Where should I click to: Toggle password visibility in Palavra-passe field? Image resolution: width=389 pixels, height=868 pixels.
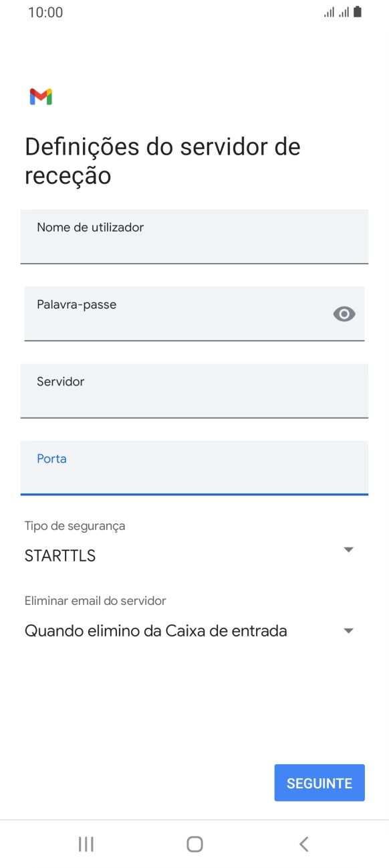[344, 313]
